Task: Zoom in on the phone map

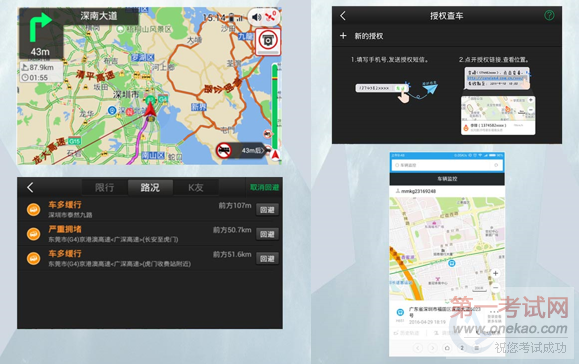Action: [496, 274]
